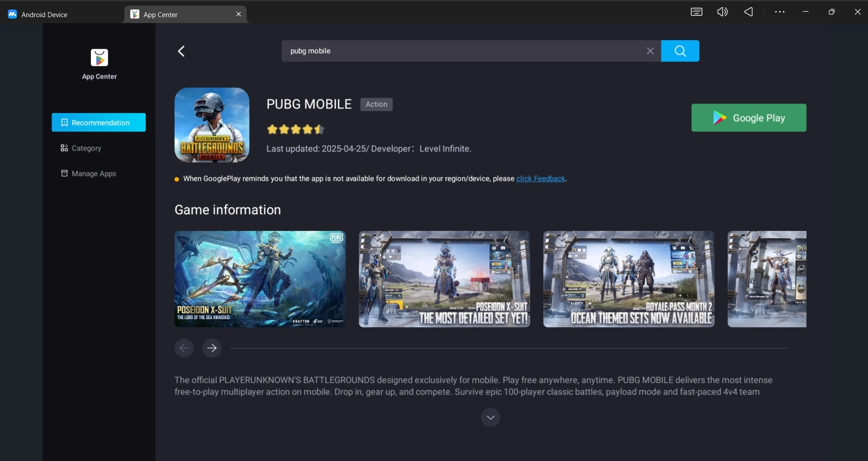Open the App Center logo icon
Viewport: 868px width, 461px height.
pos(99,57)
